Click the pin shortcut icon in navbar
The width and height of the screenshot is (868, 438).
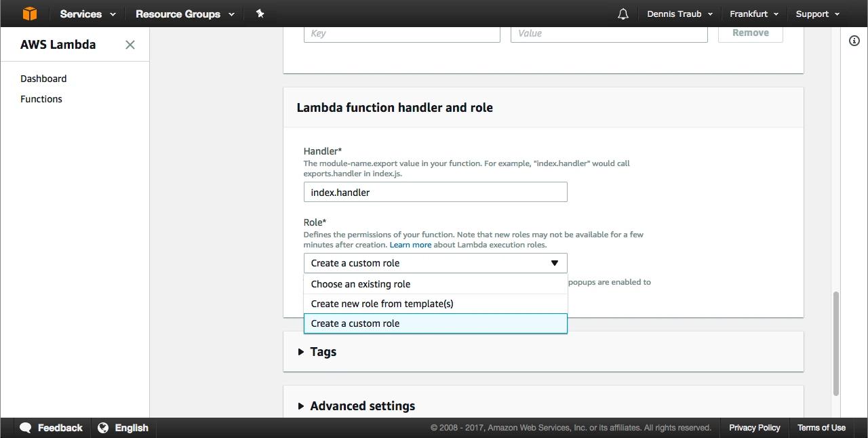(x=260, y=14)
